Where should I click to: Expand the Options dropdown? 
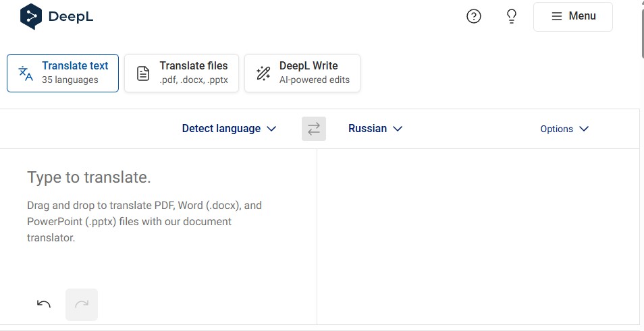[564, 129]
